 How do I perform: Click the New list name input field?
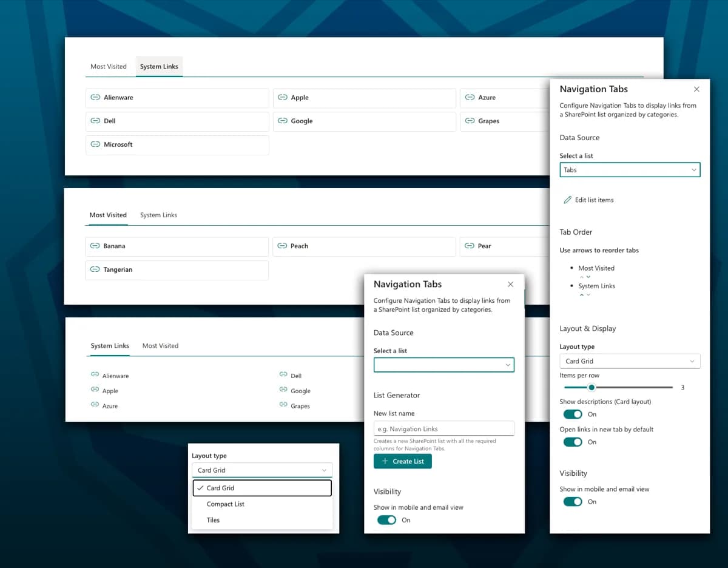pos(443,428)
